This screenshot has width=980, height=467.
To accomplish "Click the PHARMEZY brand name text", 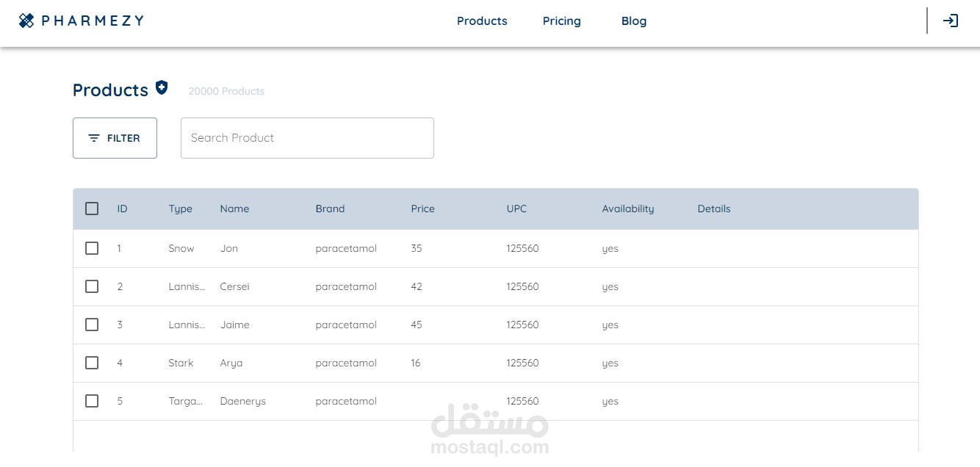I will (x=93, y=21).
